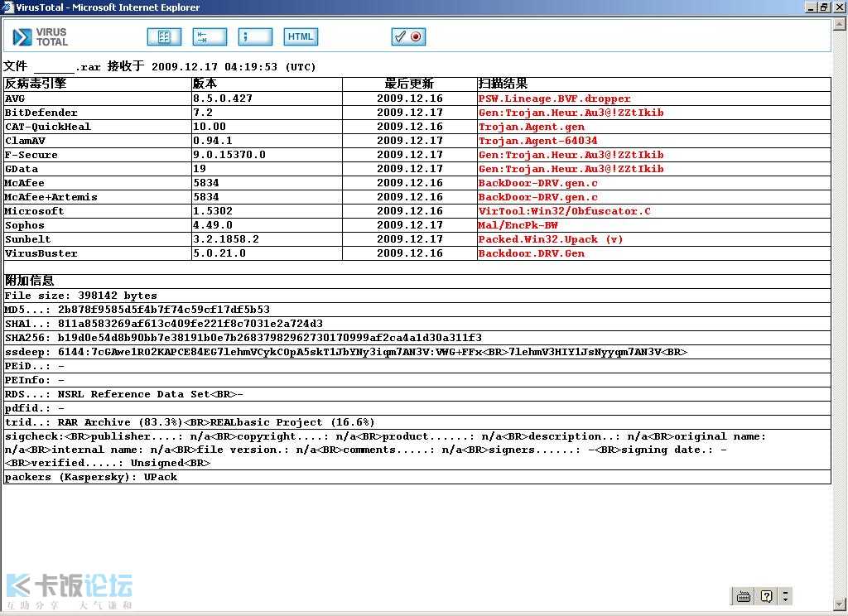Screen dimensions: 848x616
Task: Select the BitDefender row name
Action: coord(41,113)
